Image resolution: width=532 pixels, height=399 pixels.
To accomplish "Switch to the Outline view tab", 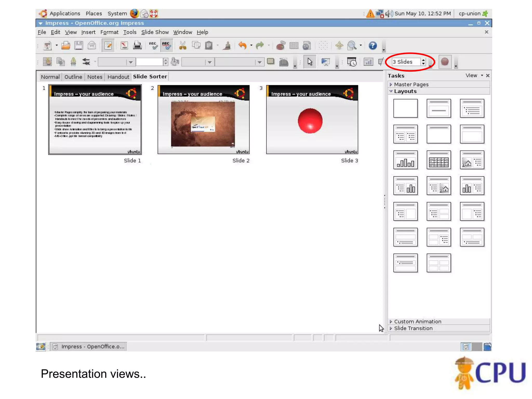I will click(73, 77).
